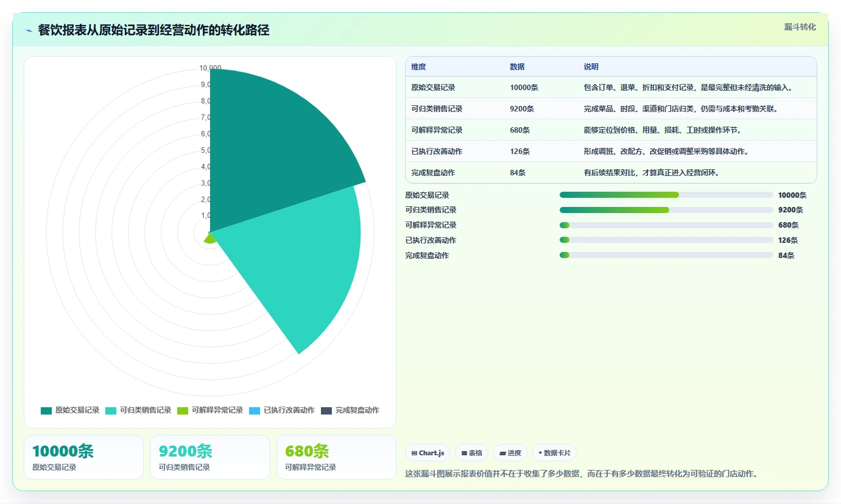Click the description starting 形成调班、改配方
Viewport: 841px width, 504px height.
666,152
